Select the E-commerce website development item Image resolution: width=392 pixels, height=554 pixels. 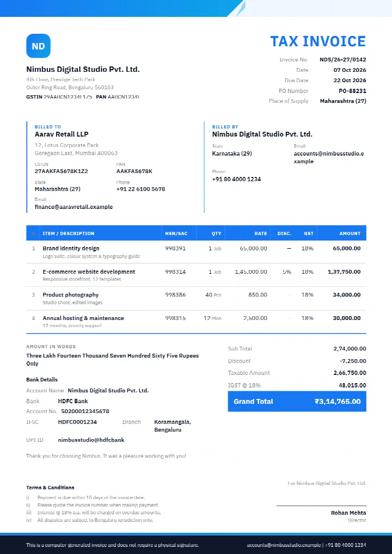[89, 272]
